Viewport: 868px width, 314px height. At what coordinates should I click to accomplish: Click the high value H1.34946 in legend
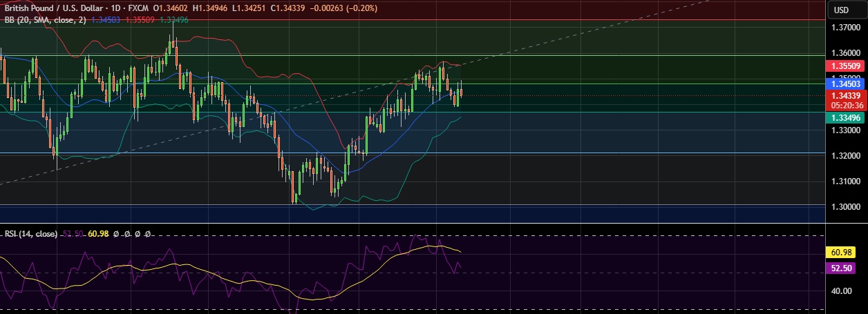(211, 9)
